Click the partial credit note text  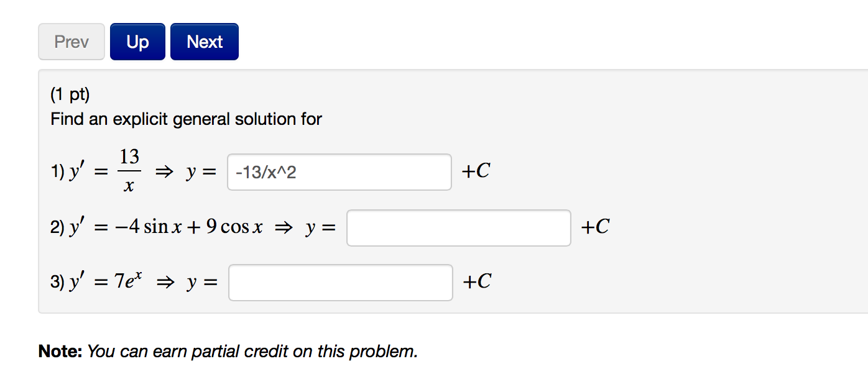tap(228, 351)
